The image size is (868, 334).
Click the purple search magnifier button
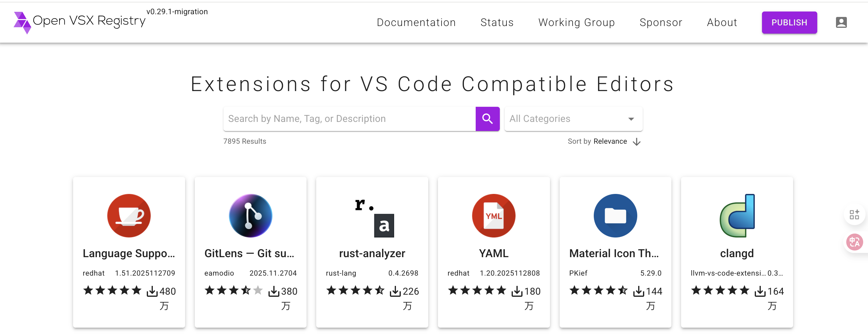pos(487,119)
